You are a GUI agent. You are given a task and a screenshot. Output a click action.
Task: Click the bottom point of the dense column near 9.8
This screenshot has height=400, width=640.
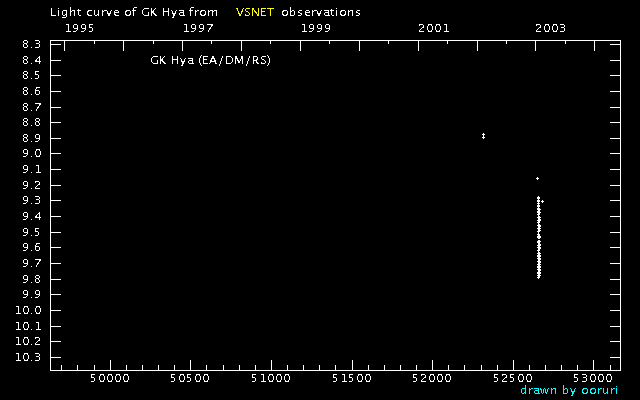click(539, 277)
